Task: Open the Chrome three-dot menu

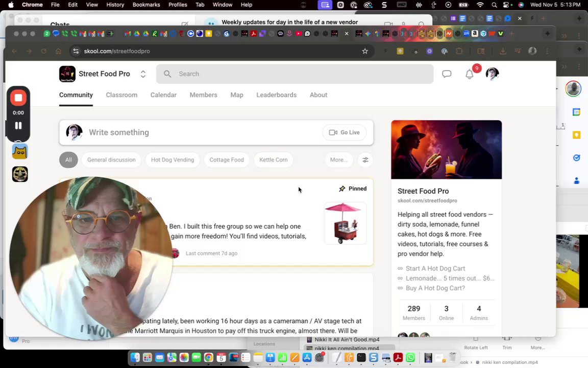Action: [x=547, y=51]
